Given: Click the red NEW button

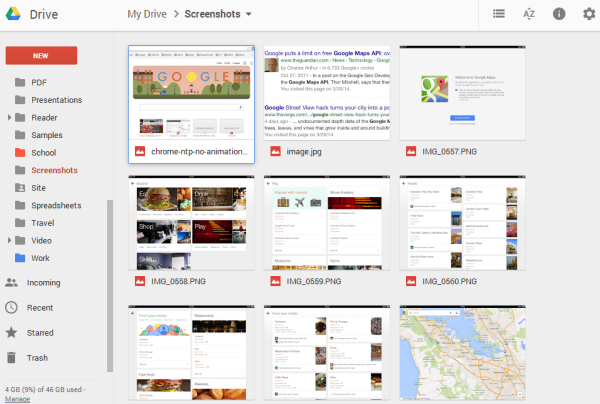Looking at the screenshot, I should coord(41,56).
